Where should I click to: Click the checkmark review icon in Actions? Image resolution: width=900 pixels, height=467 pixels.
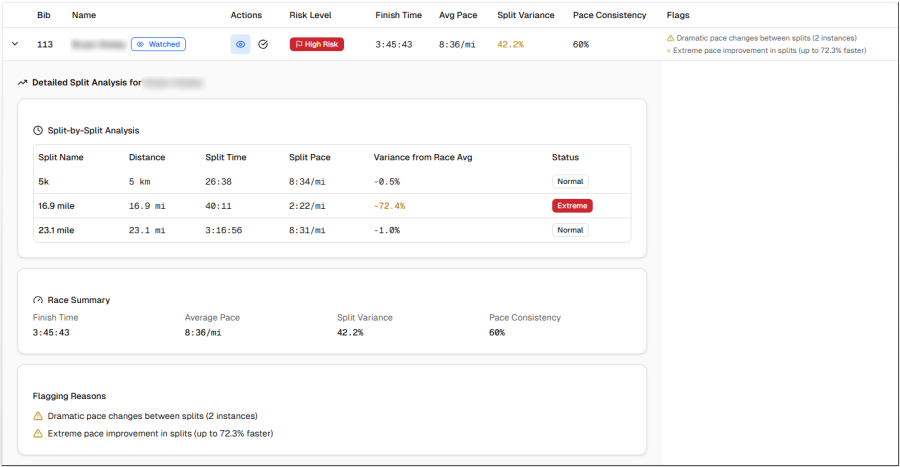pos(263,44)
